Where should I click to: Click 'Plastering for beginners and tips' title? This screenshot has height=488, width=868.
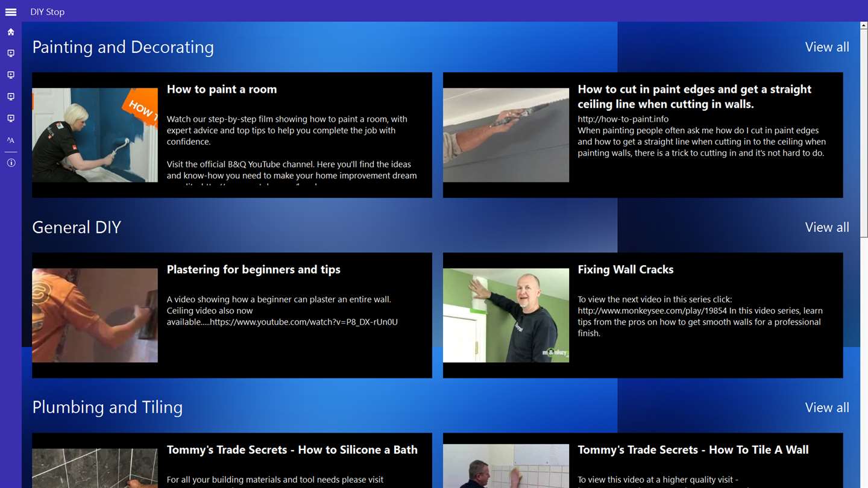[x=253, y=269]
